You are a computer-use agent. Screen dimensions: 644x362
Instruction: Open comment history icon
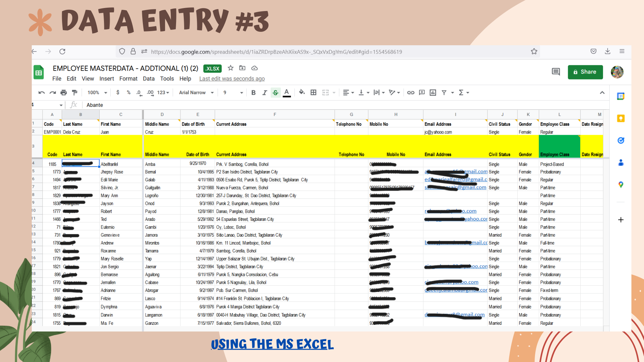pos(556,72)
